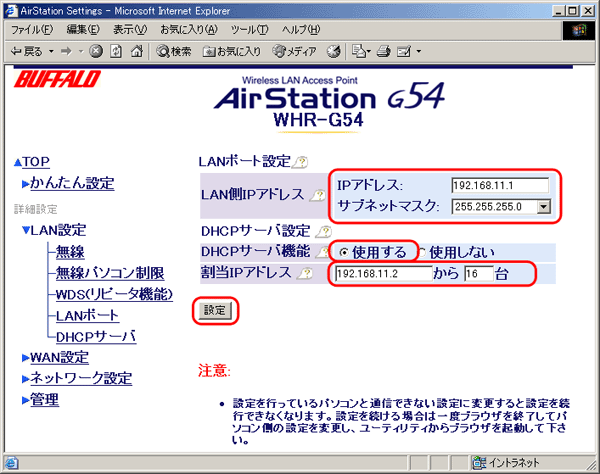Click the Windows throbber logo
Screen dimensions: 600x474
(579, 30)
